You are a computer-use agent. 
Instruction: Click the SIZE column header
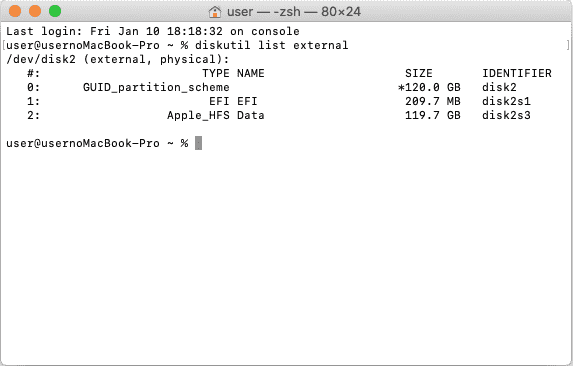[x=419, y=73]
